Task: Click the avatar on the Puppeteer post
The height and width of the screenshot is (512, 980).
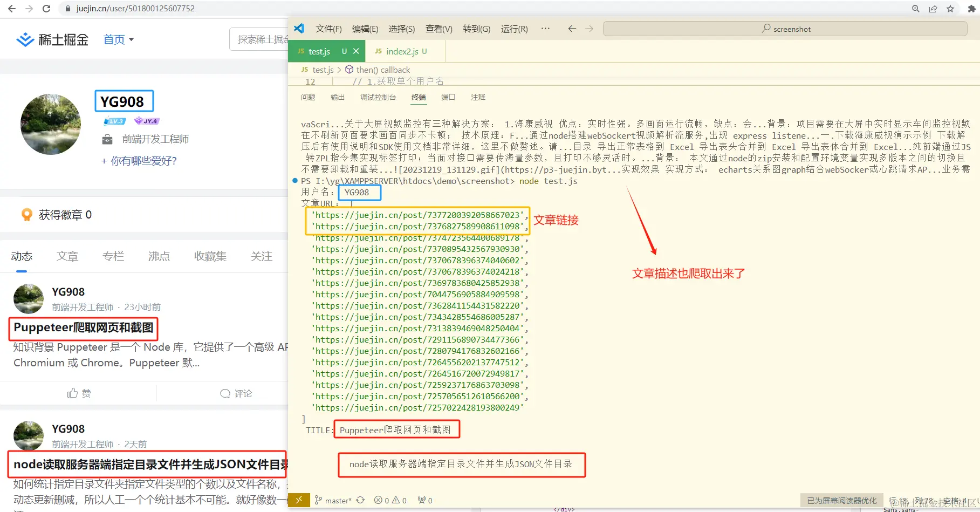Action: click(x=29, y=299)
